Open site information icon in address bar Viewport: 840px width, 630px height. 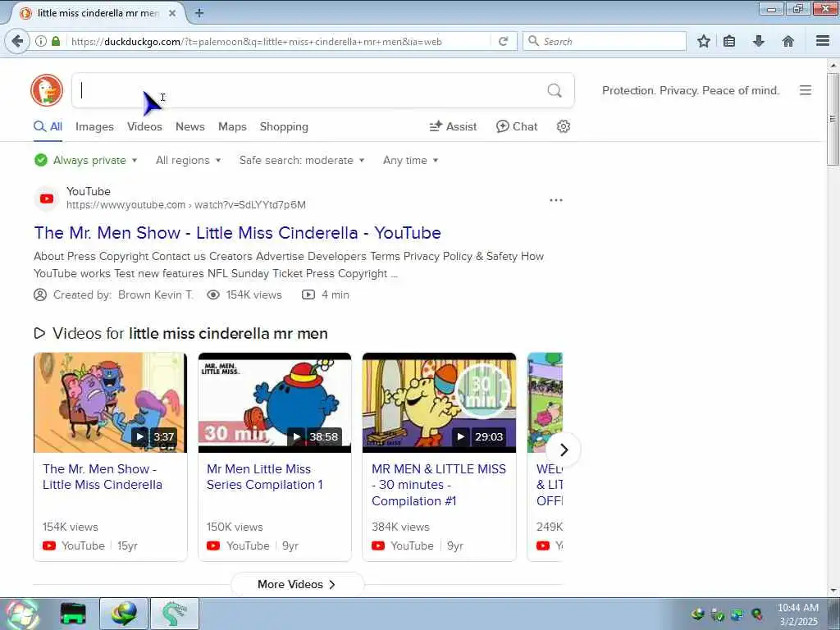pyautogui.click(x=41, y=41)
